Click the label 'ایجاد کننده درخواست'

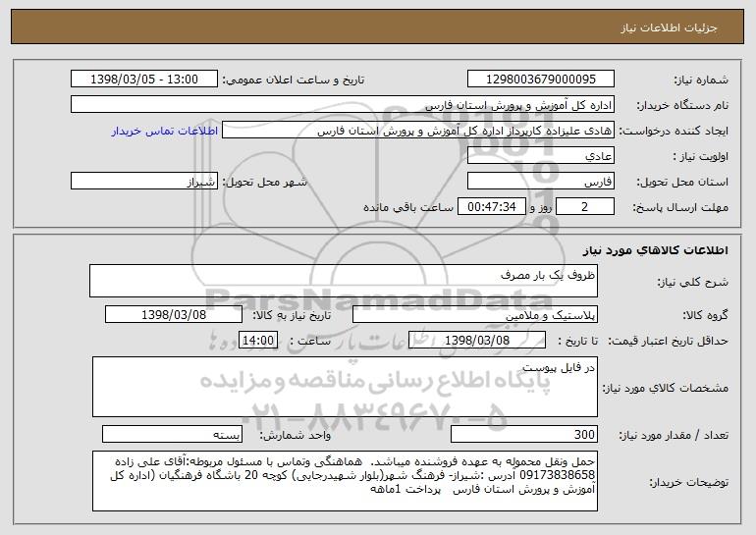point(674,131)
